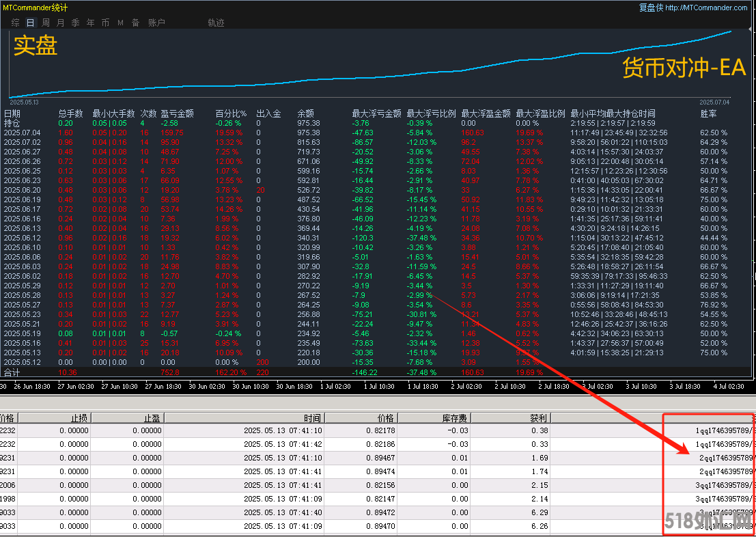The image size is (756, 537).
Task: Select the 持仓 open positions row label
Action: (x=12, y=124)
